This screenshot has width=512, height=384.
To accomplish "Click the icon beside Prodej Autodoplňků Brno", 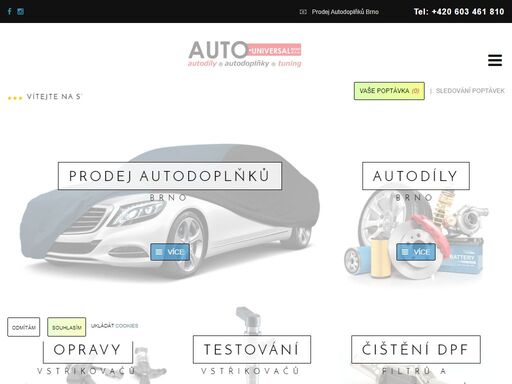I will tap(303, 12).
